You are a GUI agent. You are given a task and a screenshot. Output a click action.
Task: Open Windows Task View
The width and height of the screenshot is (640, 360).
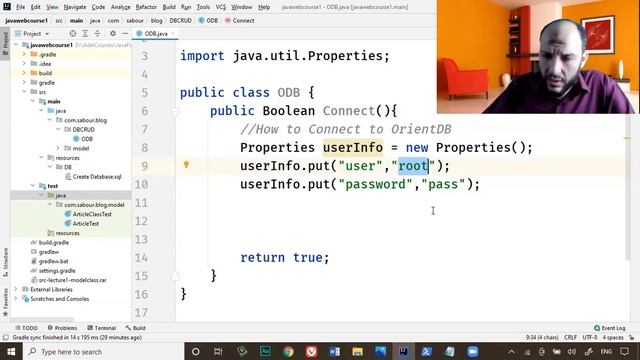tap(218, 351)
